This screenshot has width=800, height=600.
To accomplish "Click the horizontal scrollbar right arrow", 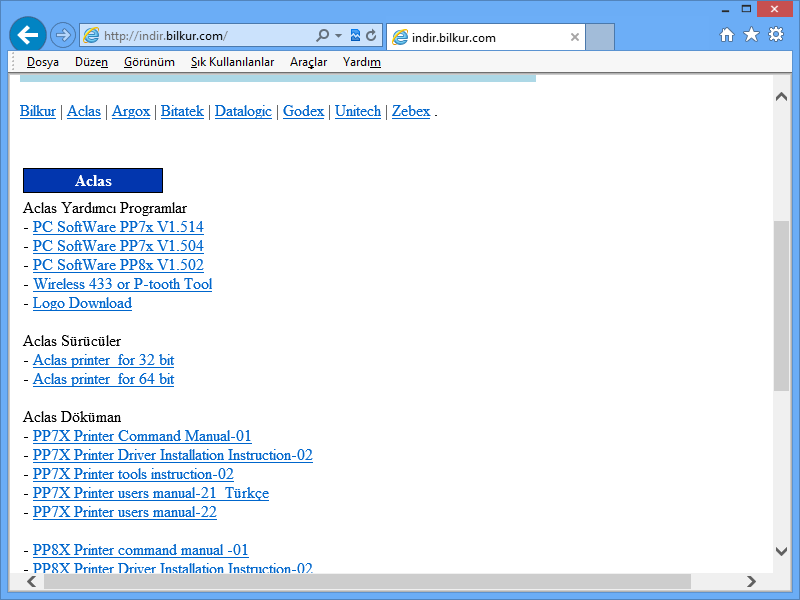I will [751, 581].
